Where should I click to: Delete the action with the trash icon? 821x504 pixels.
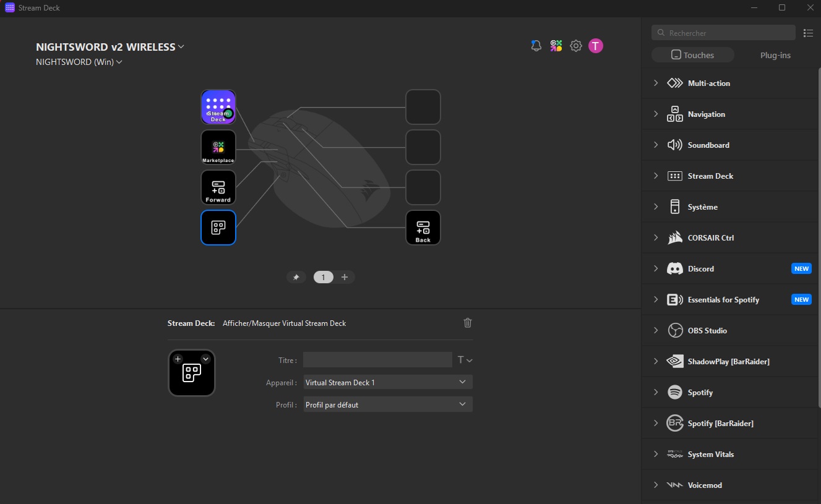(468, 323)
